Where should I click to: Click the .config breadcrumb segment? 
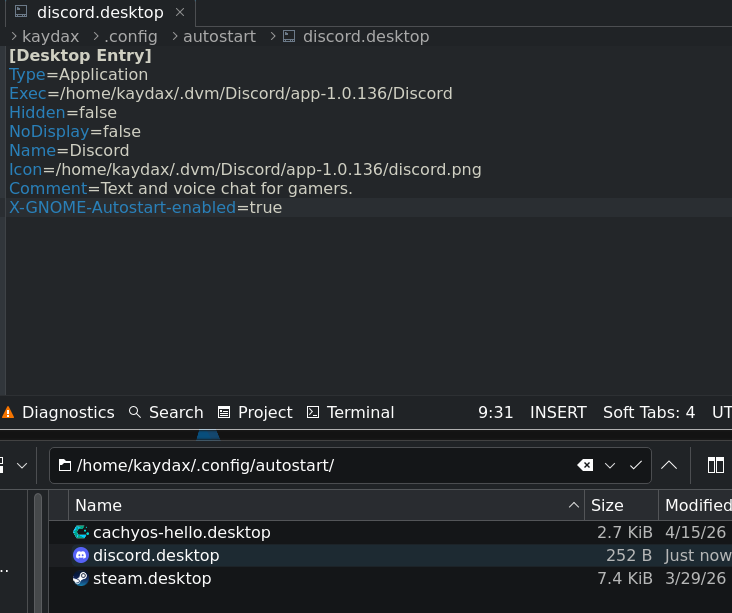click(131, 36)
